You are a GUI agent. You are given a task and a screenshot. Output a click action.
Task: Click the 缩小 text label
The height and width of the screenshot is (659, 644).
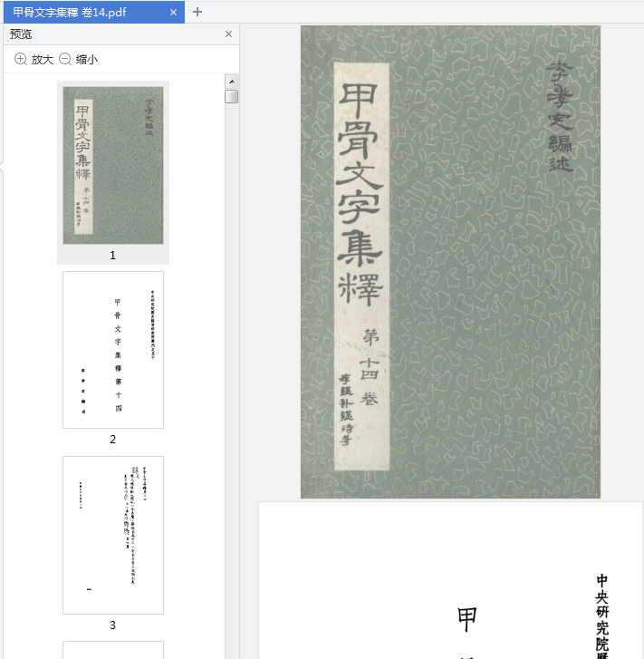pyautogui.click(x=87, y=59)
